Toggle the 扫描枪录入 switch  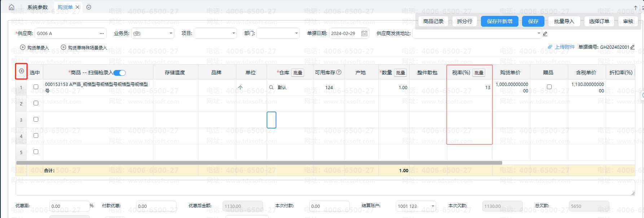119,73
